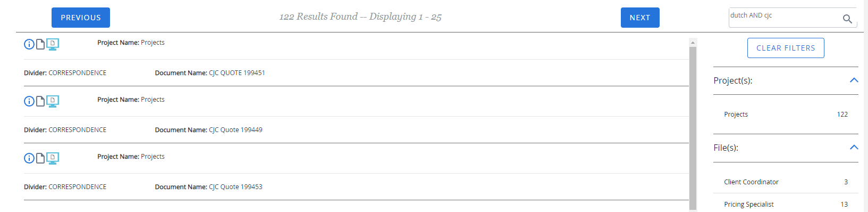This screenshot has height=212, width=868.
Task: Collapse the File(s) filter section
Action: [854, 148]
